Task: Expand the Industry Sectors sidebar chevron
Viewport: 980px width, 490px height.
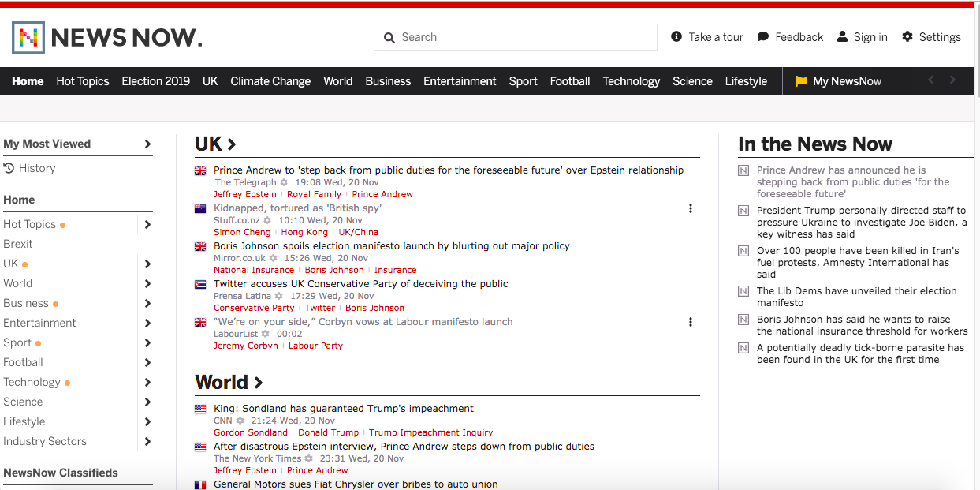Action: coord(147,441)
